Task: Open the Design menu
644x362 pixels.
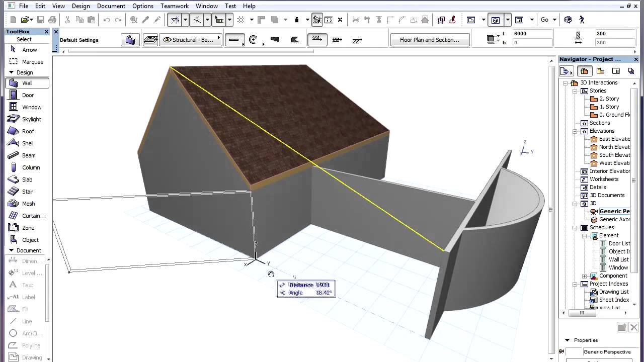Action: (80, 6)
